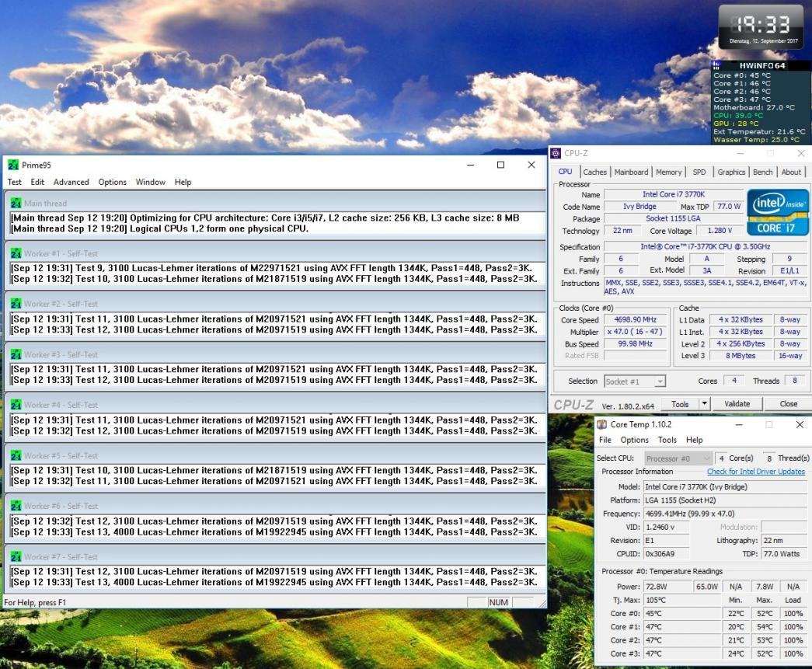
Task: Click the Code Name value Ivy Bridge
Action: point(639,207)
